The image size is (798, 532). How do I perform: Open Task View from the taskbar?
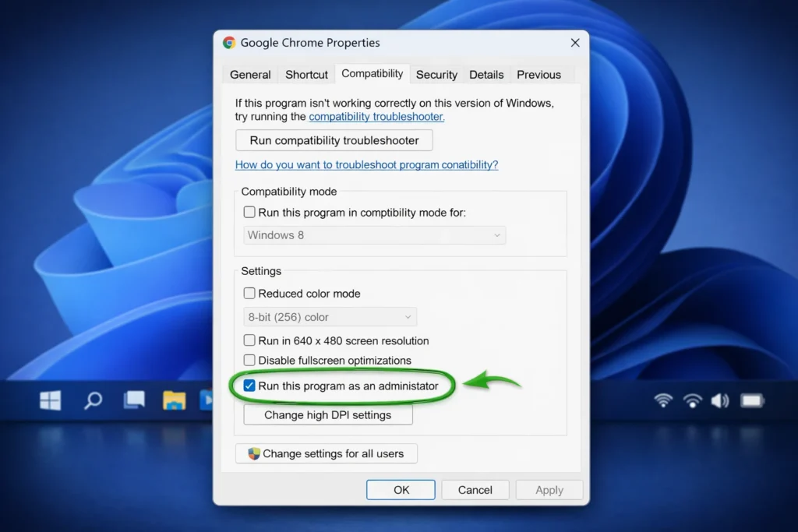click(134, 400)
